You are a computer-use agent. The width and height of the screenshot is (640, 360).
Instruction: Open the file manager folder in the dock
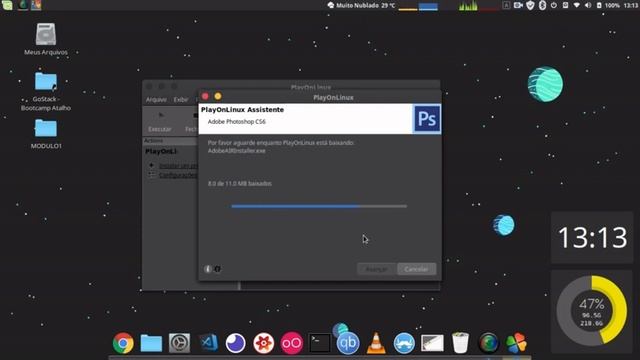click(151, 343)
